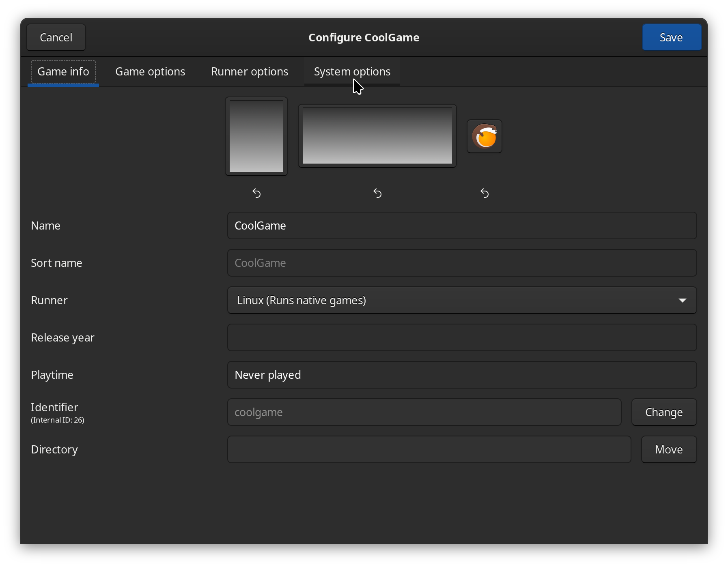Click the Move button beside Directory
Image resolution: width=728 pixels, height=567 pixels.
[668, 449]
